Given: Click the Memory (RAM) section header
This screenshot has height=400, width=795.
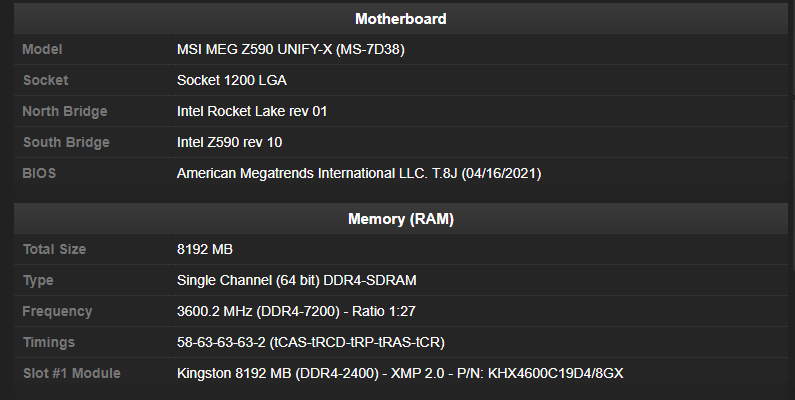Looking at the screenshot, I should [x=400, y=218].
